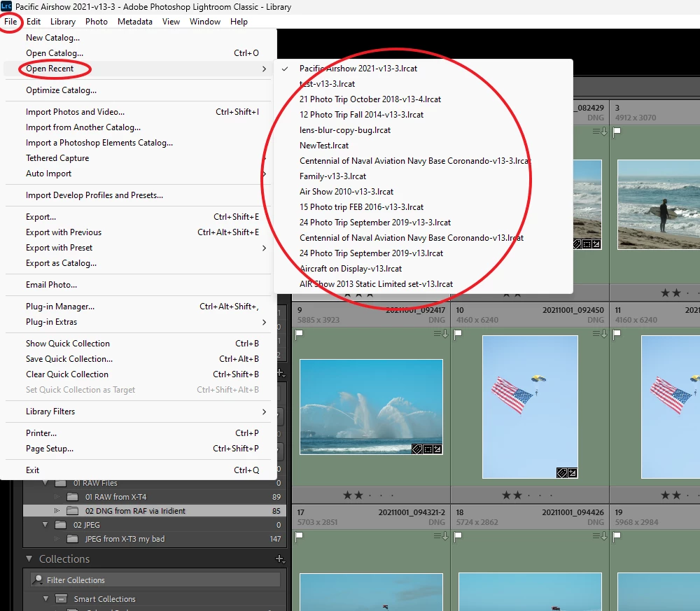Expand the Auto Import submenu
The width and height of the screenshot is (700, 611).
(265, 174)
